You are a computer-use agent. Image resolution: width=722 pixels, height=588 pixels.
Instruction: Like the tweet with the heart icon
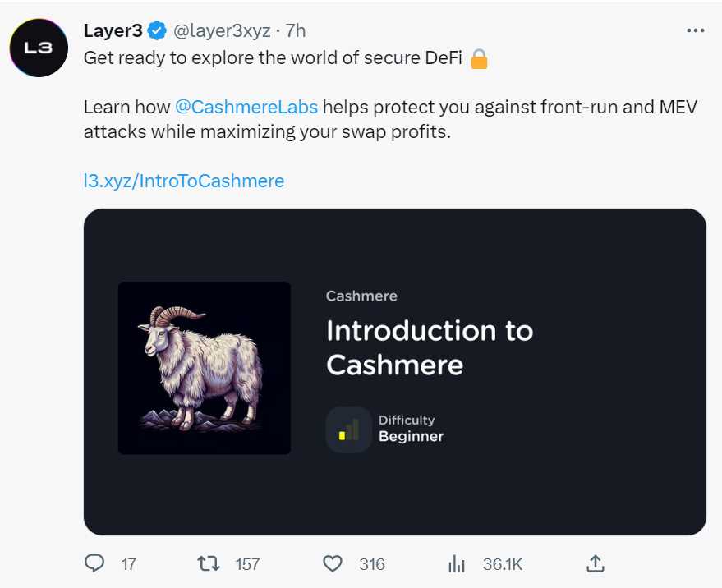pos(332,563)
